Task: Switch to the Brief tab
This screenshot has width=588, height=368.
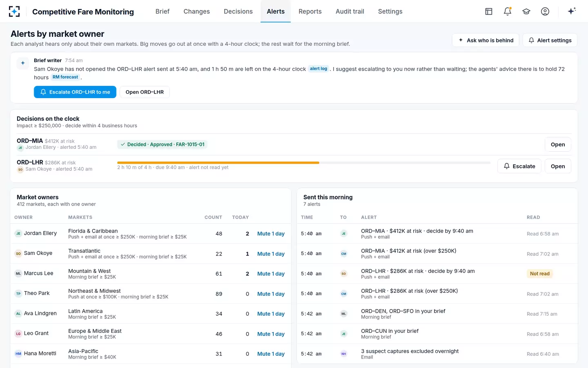Action: [x=163, y=11]
